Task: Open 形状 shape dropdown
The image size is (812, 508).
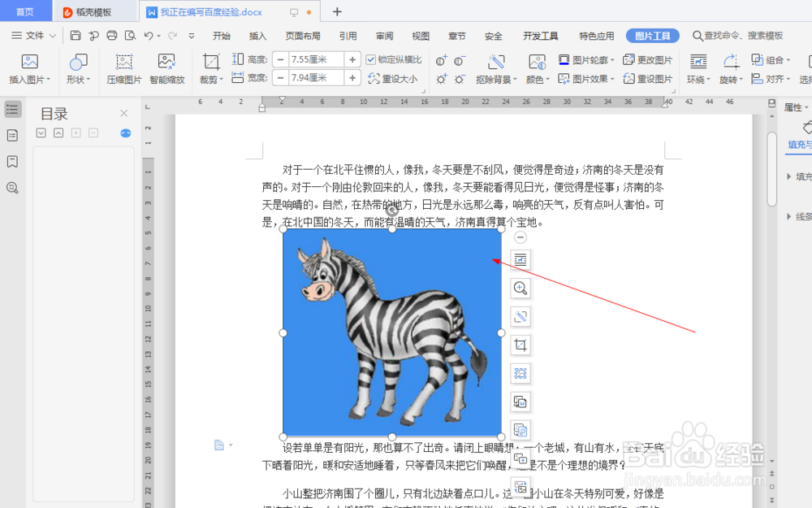Action: pyautogui.click(x=78, y=80)
